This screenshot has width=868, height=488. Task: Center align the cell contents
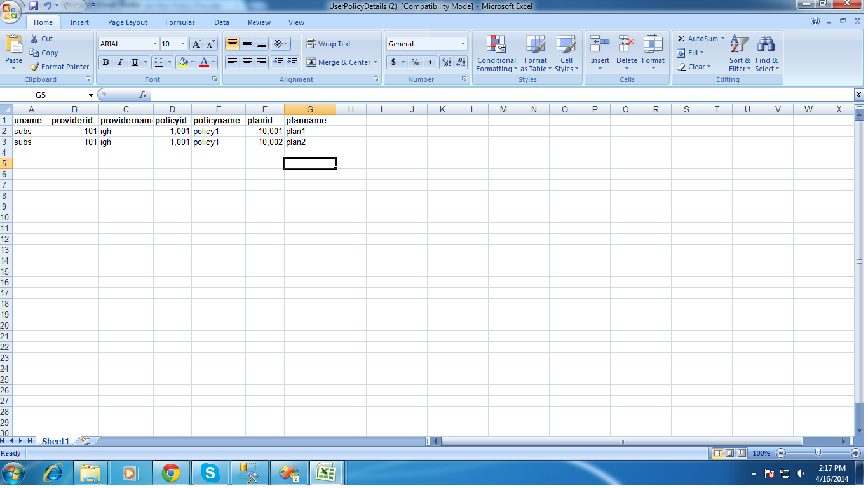[247, 62]
